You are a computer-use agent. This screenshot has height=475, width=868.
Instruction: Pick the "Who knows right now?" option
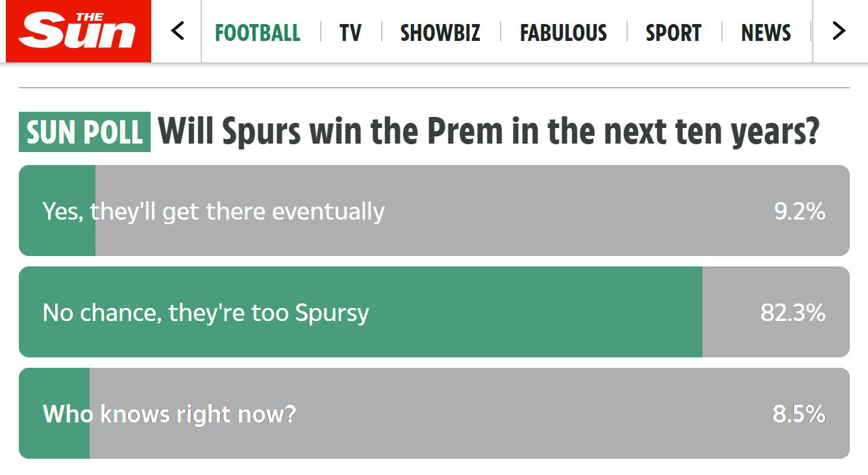(x=169, y=414)
